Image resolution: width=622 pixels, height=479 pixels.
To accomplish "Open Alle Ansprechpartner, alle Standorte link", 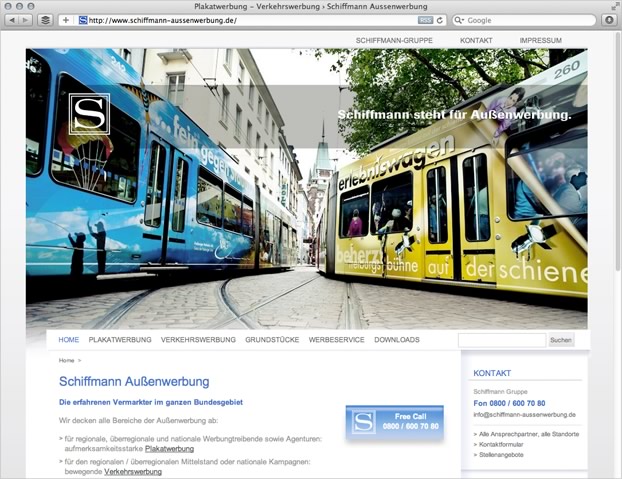I will point(529,434).
